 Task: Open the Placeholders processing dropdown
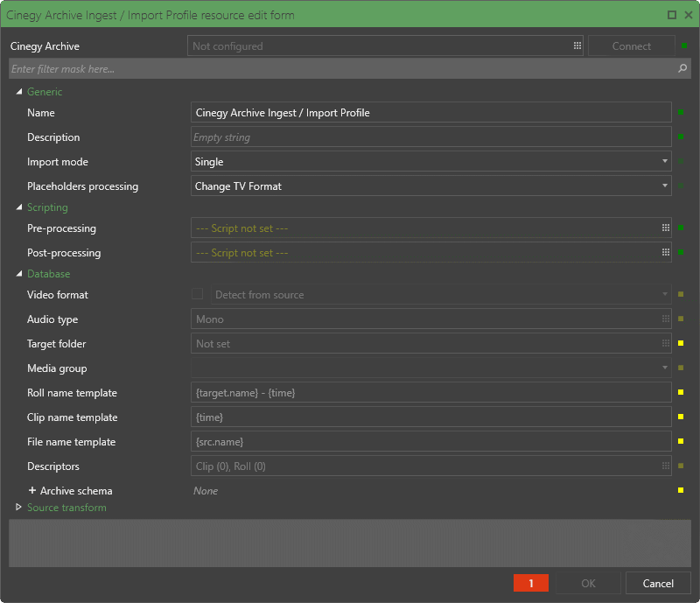coord(430,186)
